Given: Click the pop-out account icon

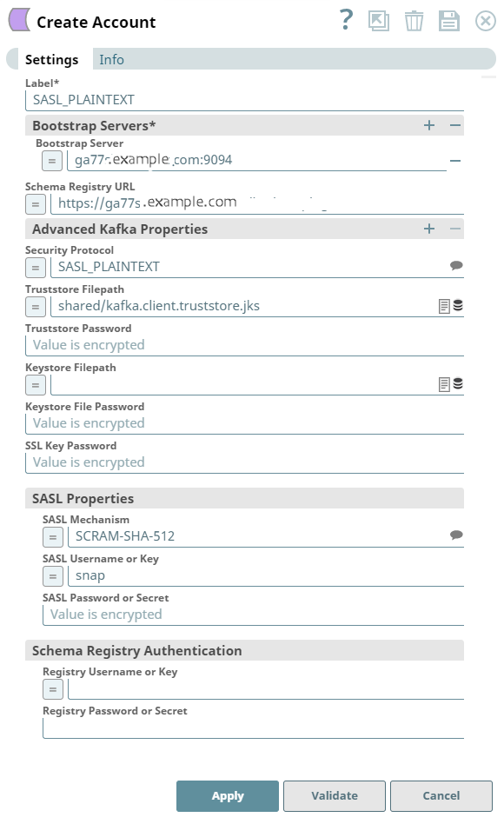Looking at the screenshot, I should 378,21.
